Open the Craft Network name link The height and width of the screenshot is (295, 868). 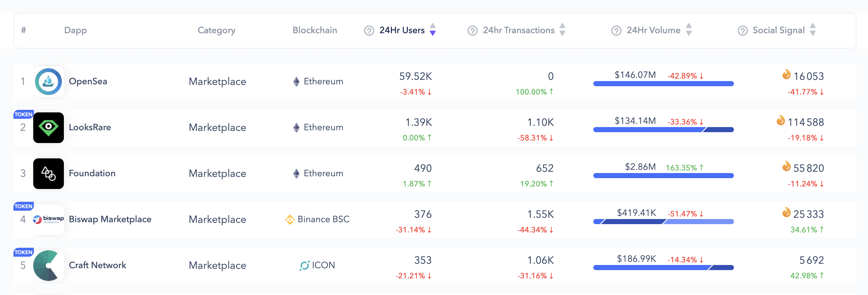pos(97,265)
